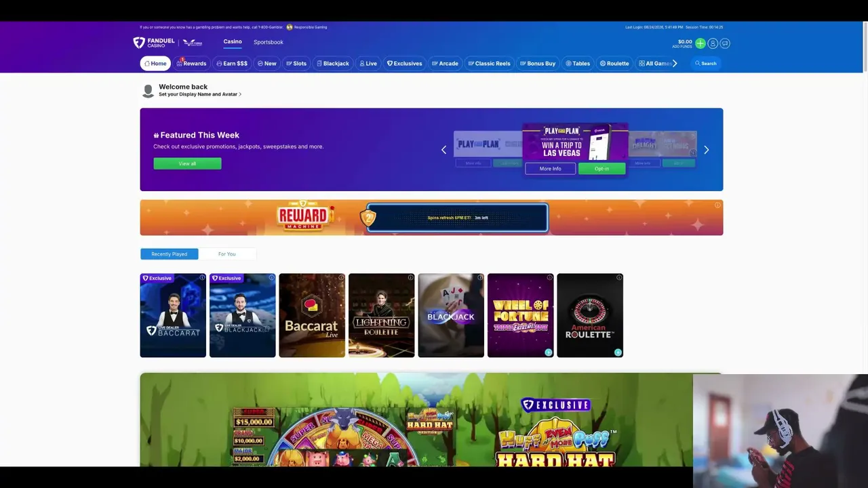Click More Info on Las Vegas promo
868x488 pixels.
[550, 169]
